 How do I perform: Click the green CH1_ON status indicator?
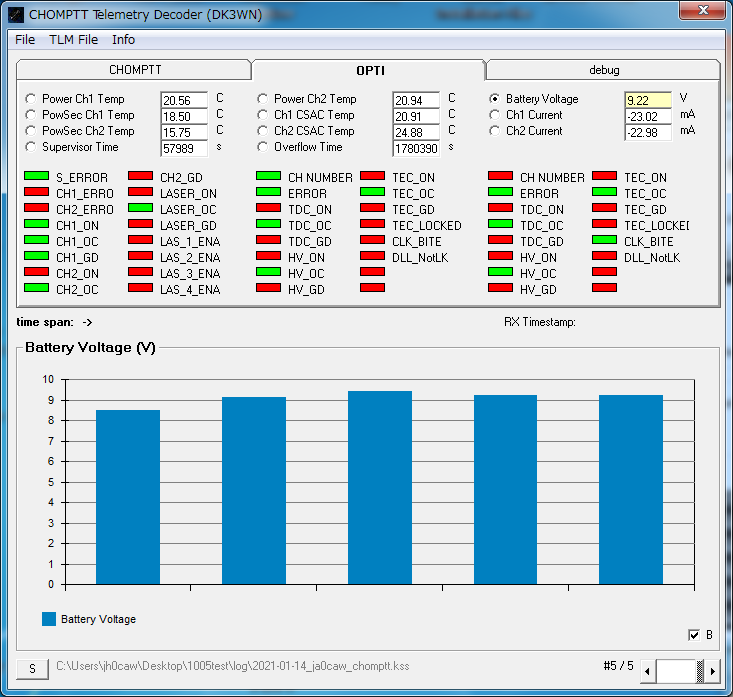(x=36, y=223)
